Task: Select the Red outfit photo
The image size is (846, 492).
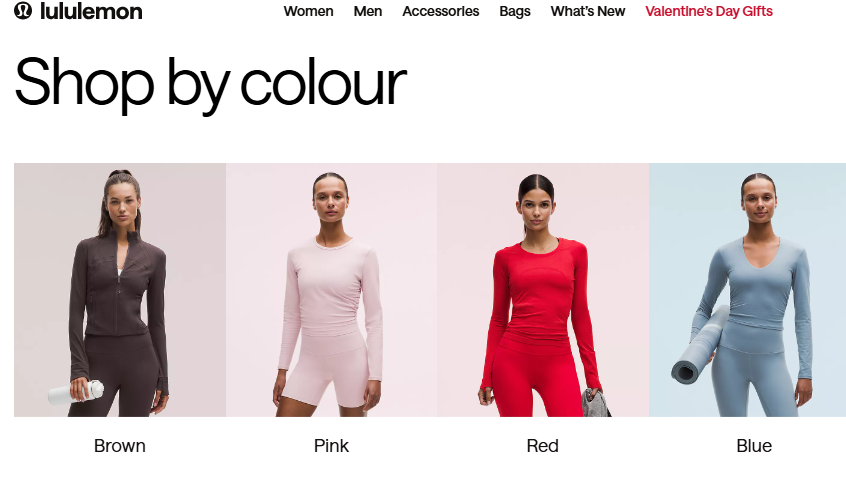Action: [543, 290]
